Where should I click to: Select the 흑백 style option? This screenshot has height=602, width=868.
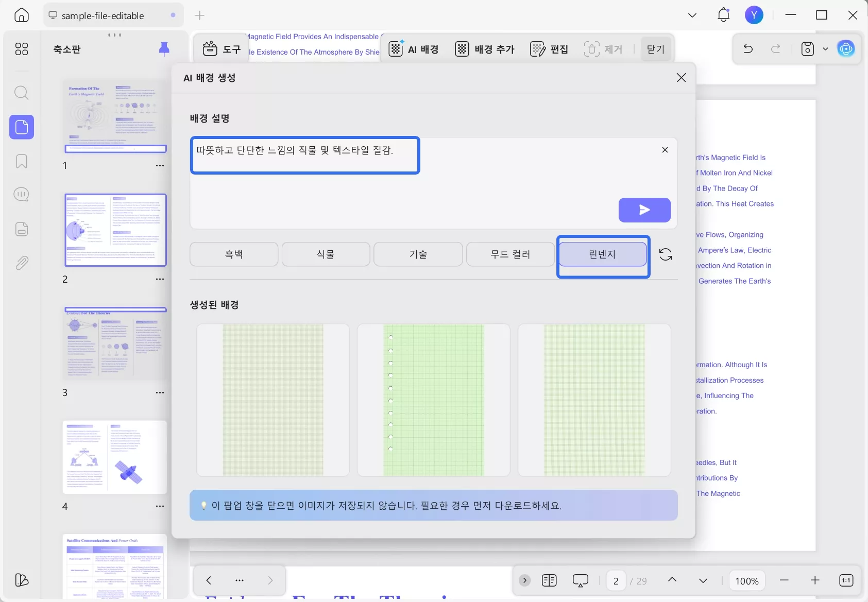coord(233,254)
